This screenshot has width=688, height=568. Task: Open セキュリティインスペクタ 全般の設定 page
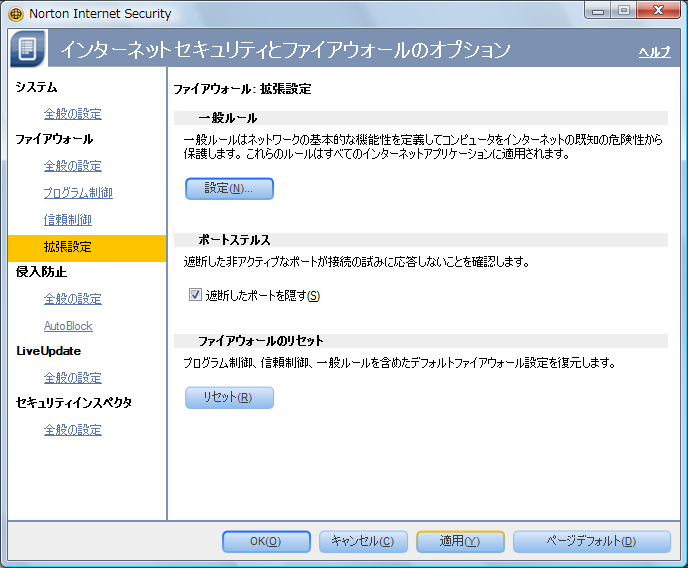coord(72,430)
